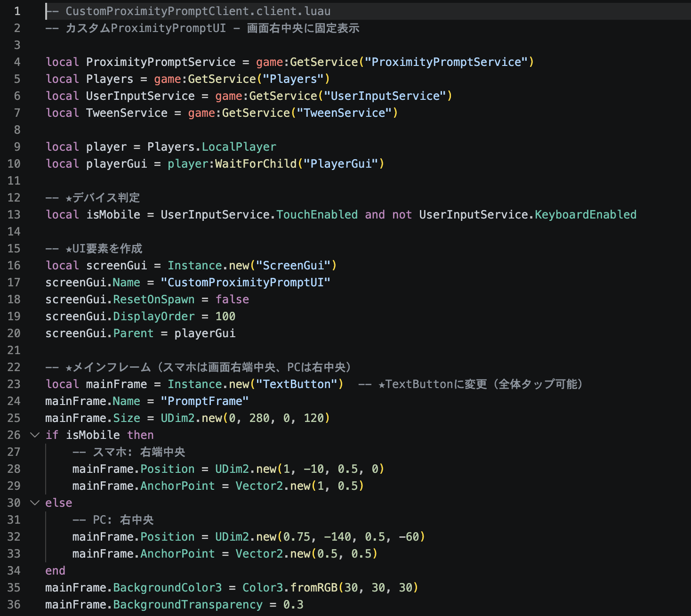Screen dimensions: 691x616
Task: Click the filename comment 'CustomProximityPromptClient.client.luau'
Action: [x=198, y=11]
